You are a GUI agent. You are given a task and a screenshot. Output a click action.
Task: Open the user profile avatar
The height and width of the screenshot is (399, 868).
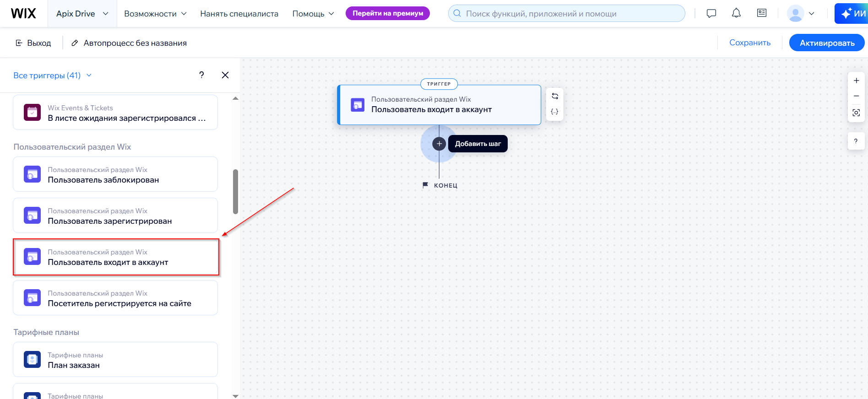point(796,13)
